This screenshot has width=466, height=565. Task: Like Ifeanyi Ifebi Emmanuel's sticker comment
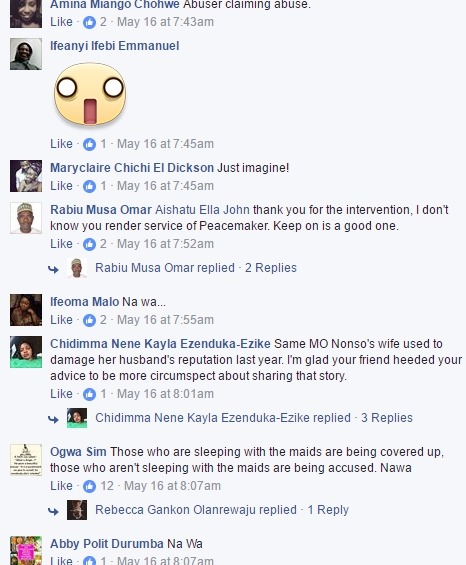61,144
